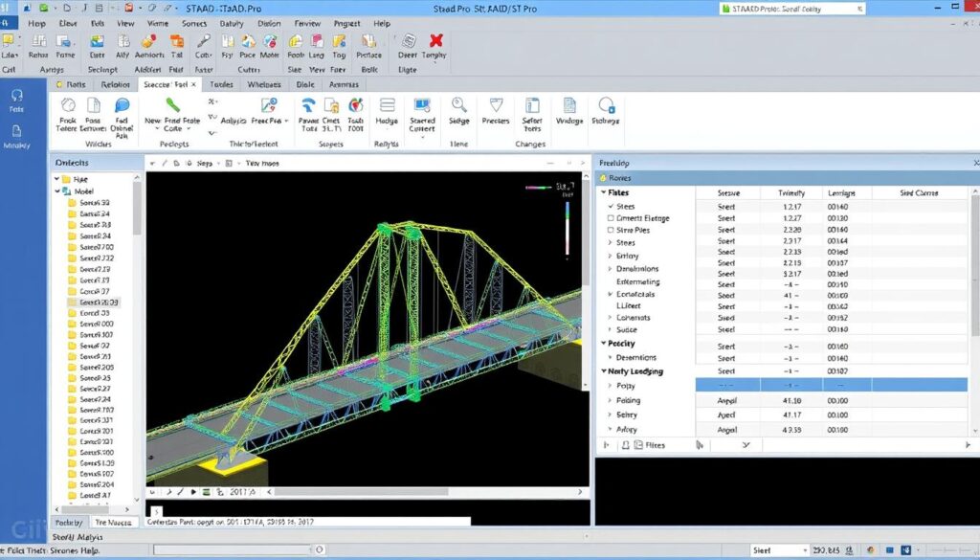
Task: Click the Aemiorts icon in top ribbon
Action: coord(148,41)
